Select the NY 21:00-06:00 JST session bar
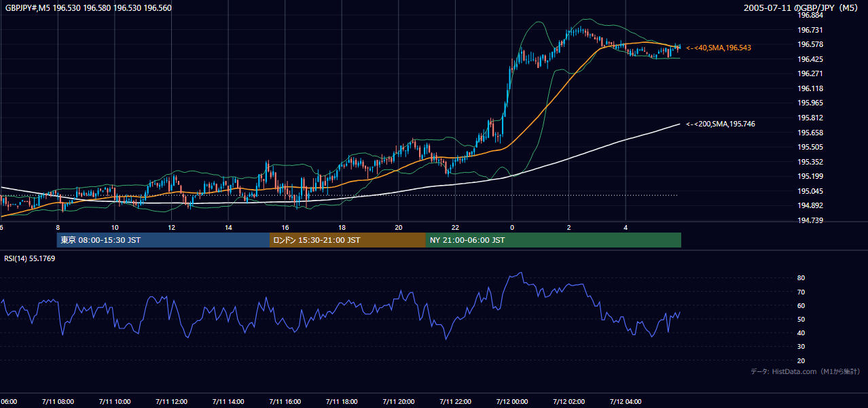868x408 pixels. tap(553, 240)
